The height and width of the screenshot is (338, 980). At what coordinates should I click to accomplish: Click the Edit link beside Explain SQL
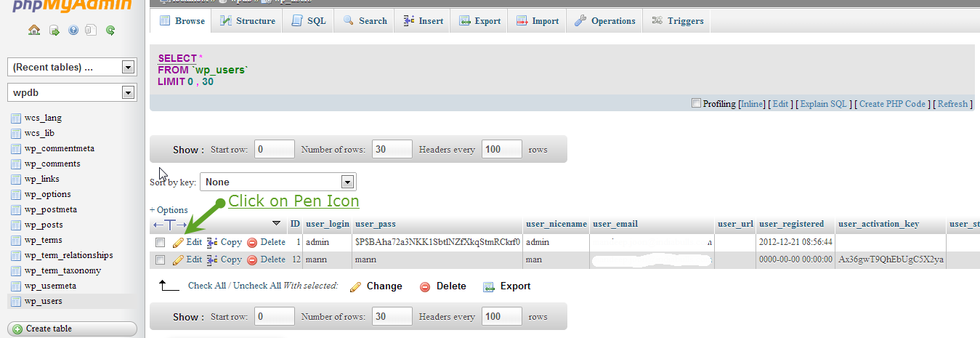click(x=780, y=104)
